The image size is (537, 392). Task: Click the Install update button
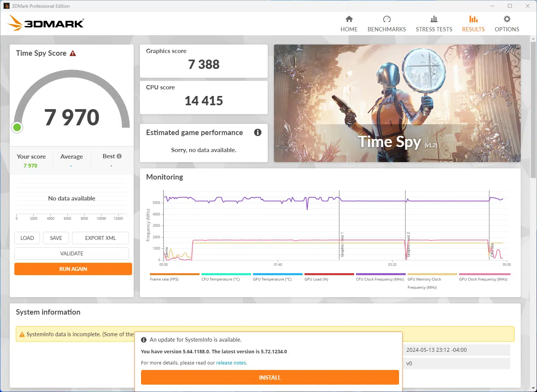pyautogui.click(x=270, y=377)
